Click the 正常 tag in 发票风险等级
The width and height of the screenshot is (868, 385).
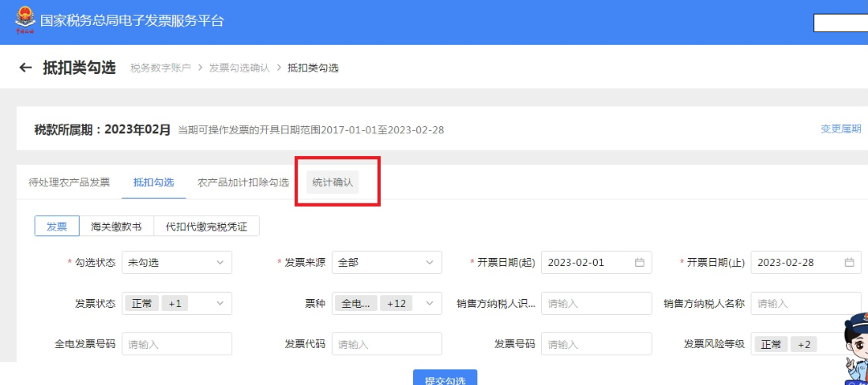(771, 344)
